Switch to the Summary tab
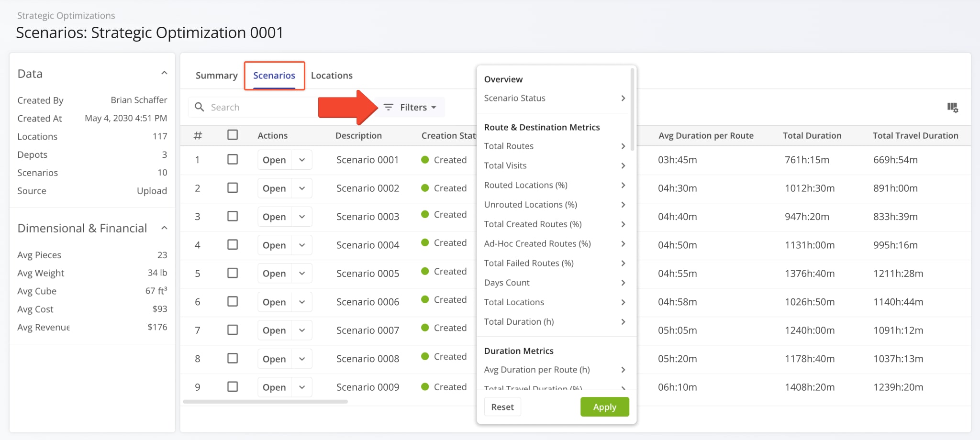The width and height of the screenshot is (980, 440). [216, 76]
